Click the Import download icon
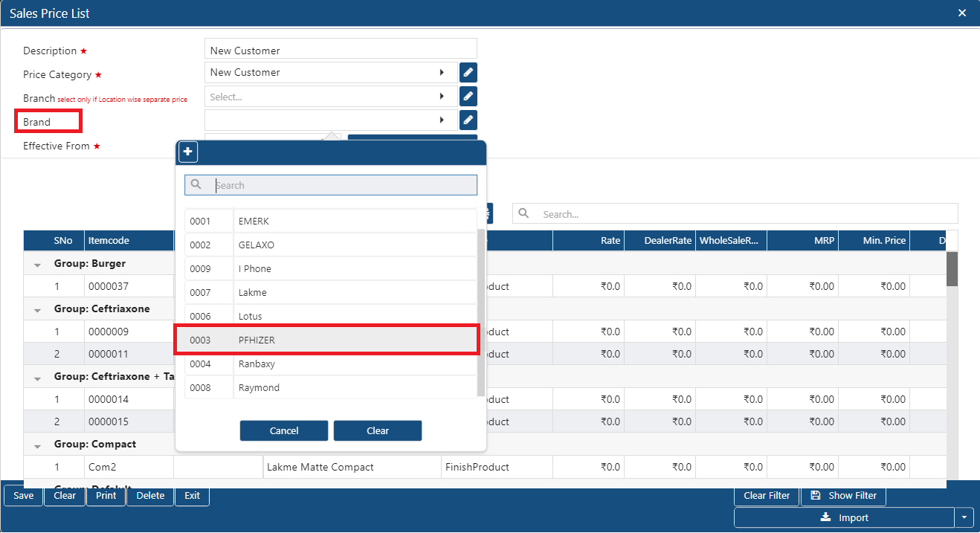Image resolution: width=980 pixels, height=533 pixels. point(825,517)
